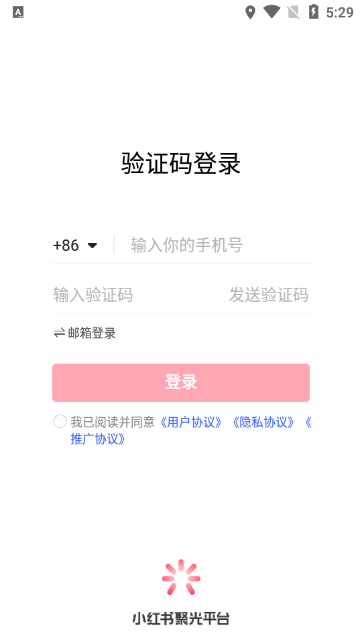This screenshot has height=644, width=362.
Task: Click the pink 登录 button
Action: [x=181, y=382]
